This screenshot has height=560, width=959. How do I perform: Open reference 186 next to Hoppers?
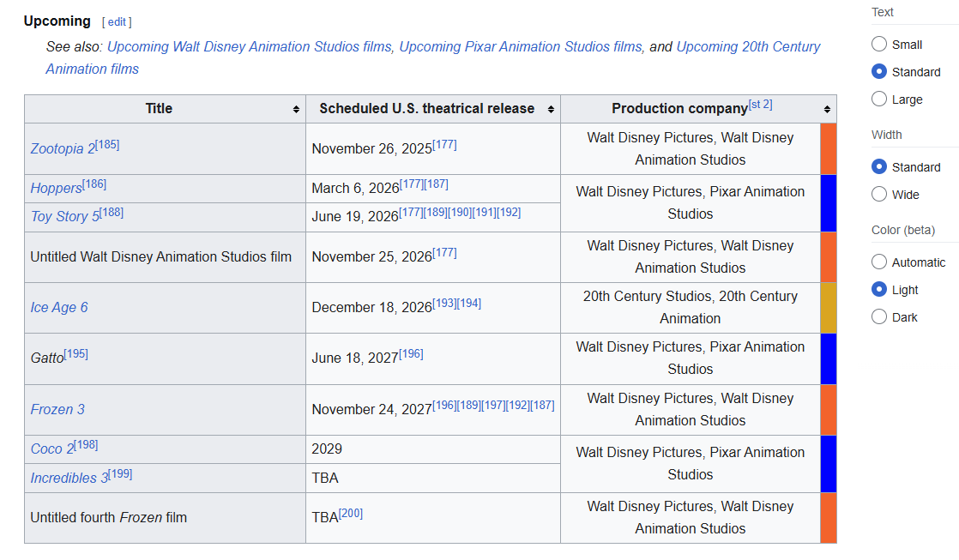tap(94, 184)
